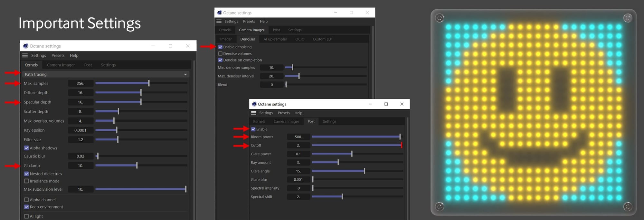Click GI clamp slider
The width and height of the screenshot is (644, 220).
coord(141,165)
